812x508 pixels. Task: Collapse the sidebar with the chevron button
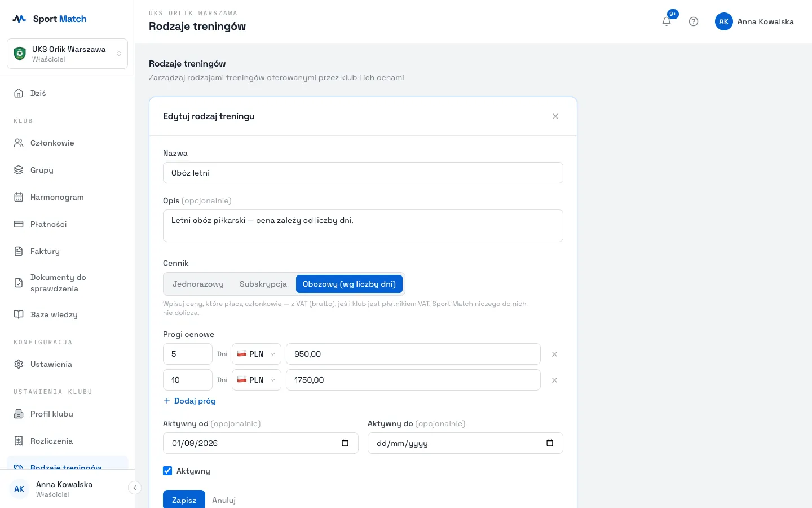coord(135,488)
